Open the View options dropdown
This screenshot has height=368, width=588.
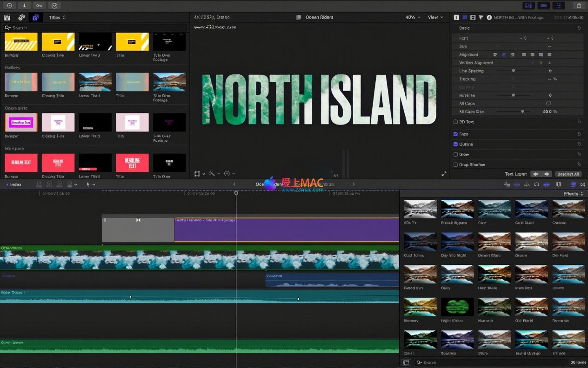coord(435,18)
